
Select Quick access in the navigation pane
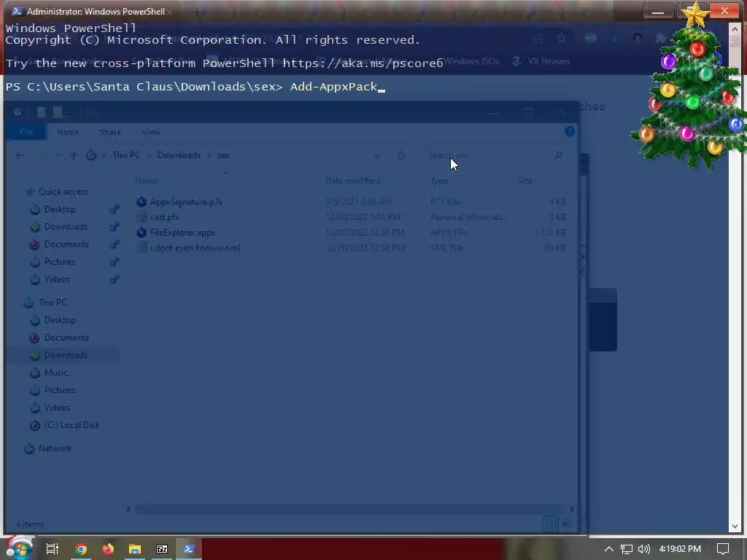click(63, 192)
